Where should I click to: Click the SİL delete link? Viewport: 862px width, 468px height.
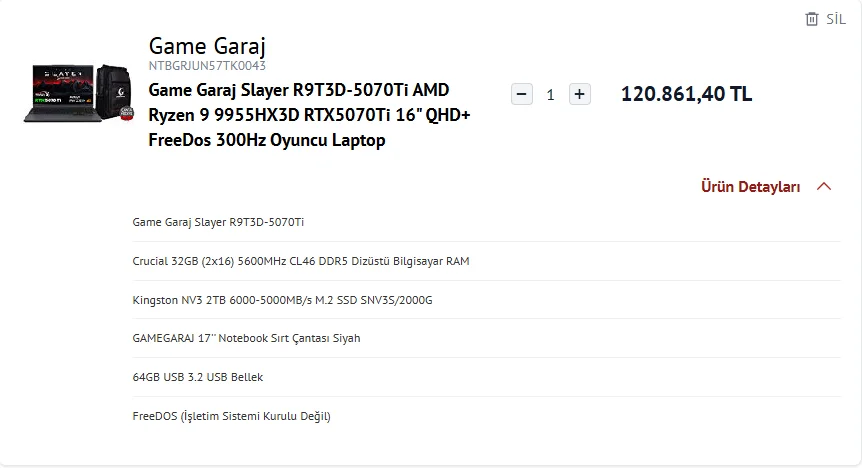836,19
